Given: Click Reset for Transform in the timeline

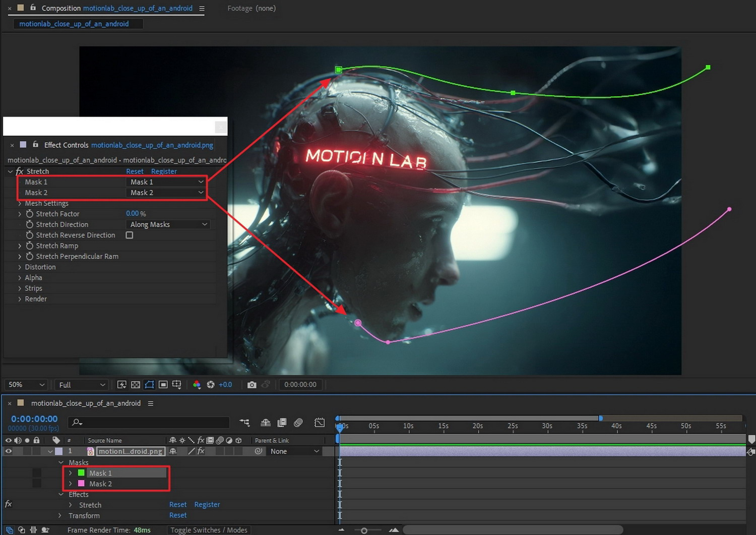Looking at the screenshot, I should point(178,515).
